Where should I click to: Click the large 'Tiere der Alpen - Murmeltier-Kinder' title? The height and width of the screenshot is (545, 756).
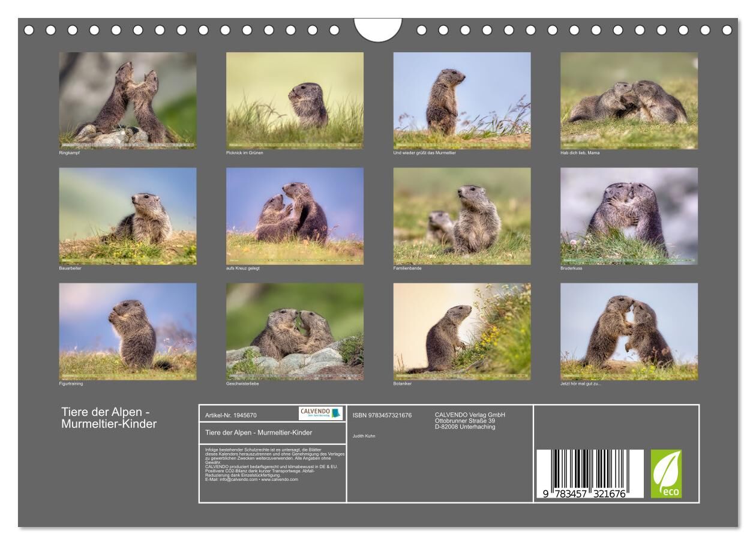point(109,418)
